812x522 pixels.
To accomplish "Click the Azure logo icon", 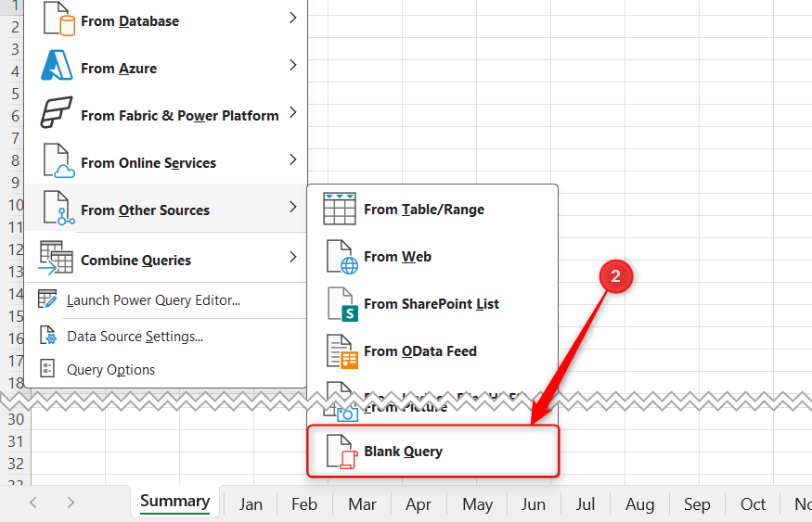I will pos(57,65).
